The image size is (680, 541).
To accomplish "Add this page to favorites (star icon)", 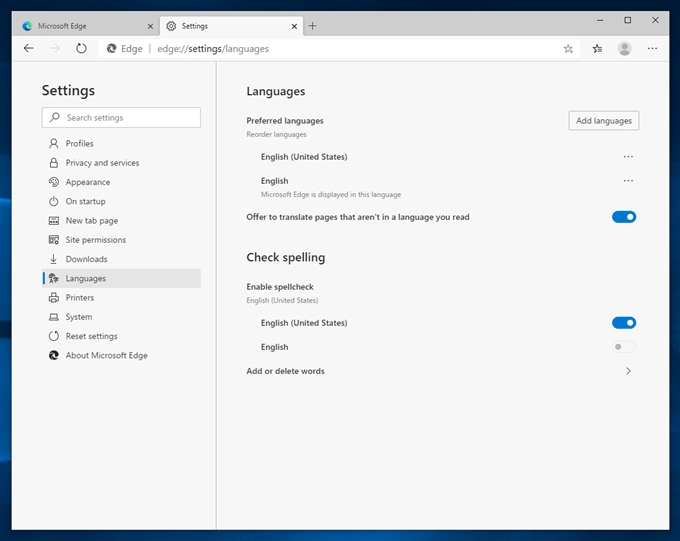I will (568, 49).
